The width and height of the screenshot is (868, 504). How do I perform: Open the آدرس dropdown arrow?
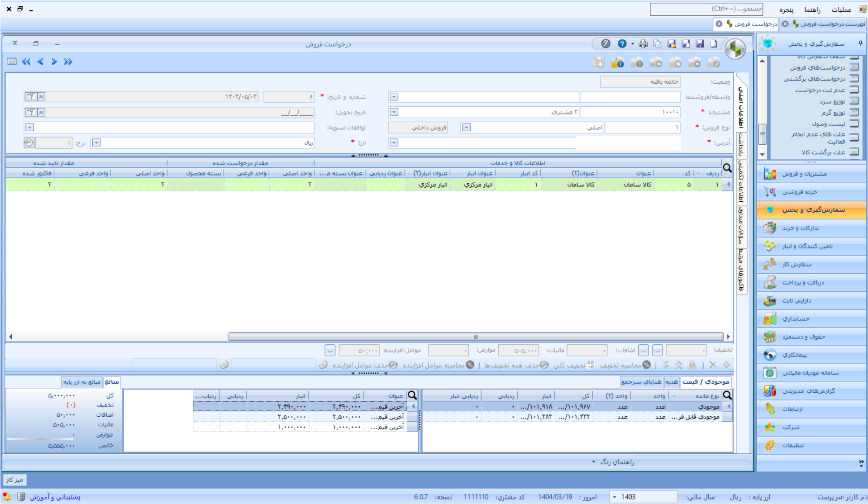394,143
